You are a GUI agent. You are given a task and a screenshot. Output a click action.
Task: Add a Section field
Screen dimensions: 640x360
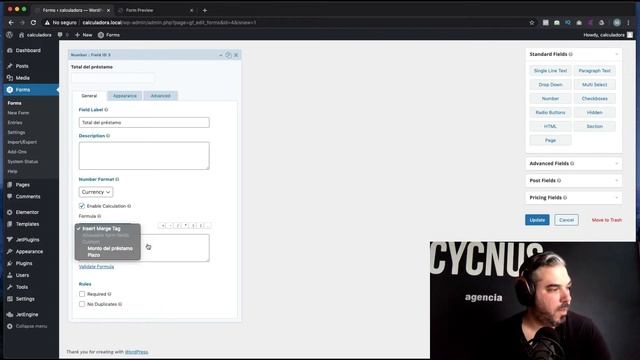pyautogui.click(x=595, y=126)
